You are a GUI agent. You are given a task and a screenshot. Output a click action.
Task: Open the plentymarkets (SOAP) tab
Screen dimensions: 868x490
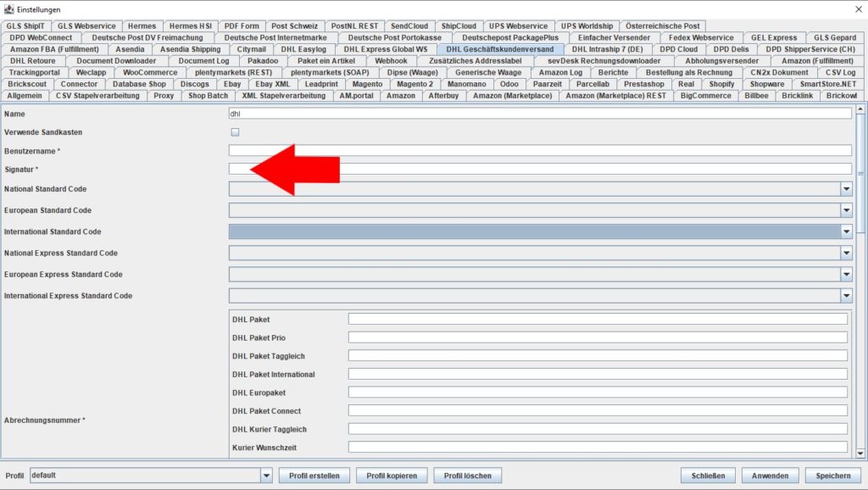tap(330, 73)
